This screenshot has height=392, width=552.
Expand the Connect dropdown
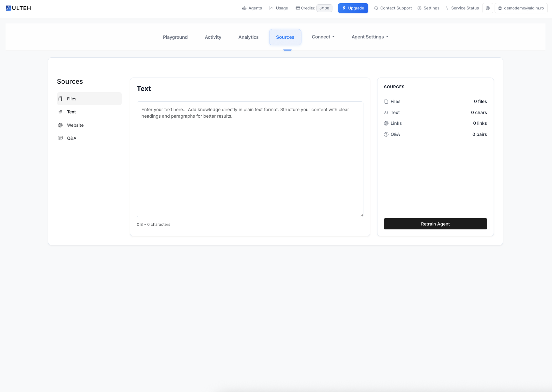tap(323, 37)
